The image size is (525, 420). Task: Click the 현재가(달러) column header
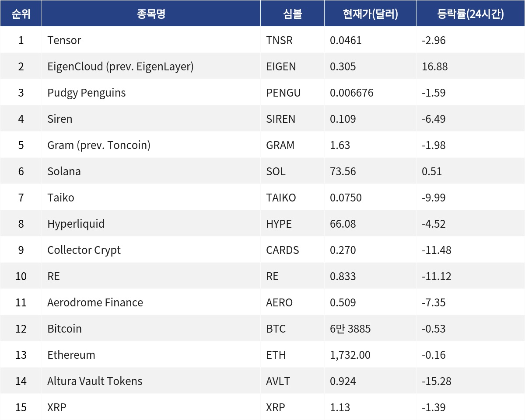click(x=370, y=14)
